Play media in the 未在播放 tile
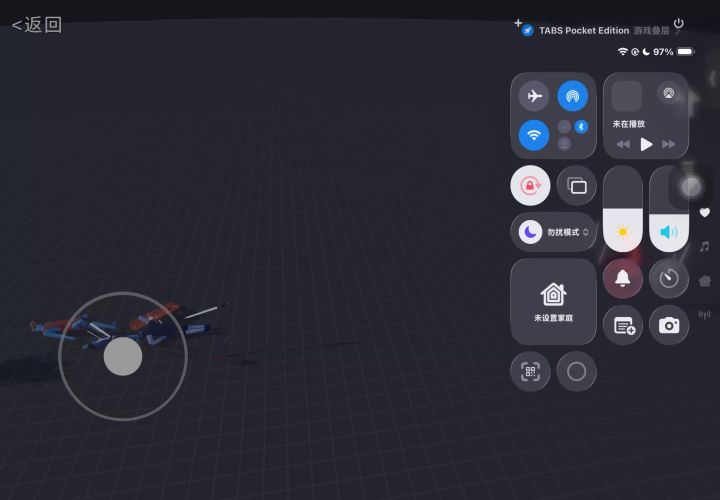Screen dimensions: 720x500 click(646, 144)
